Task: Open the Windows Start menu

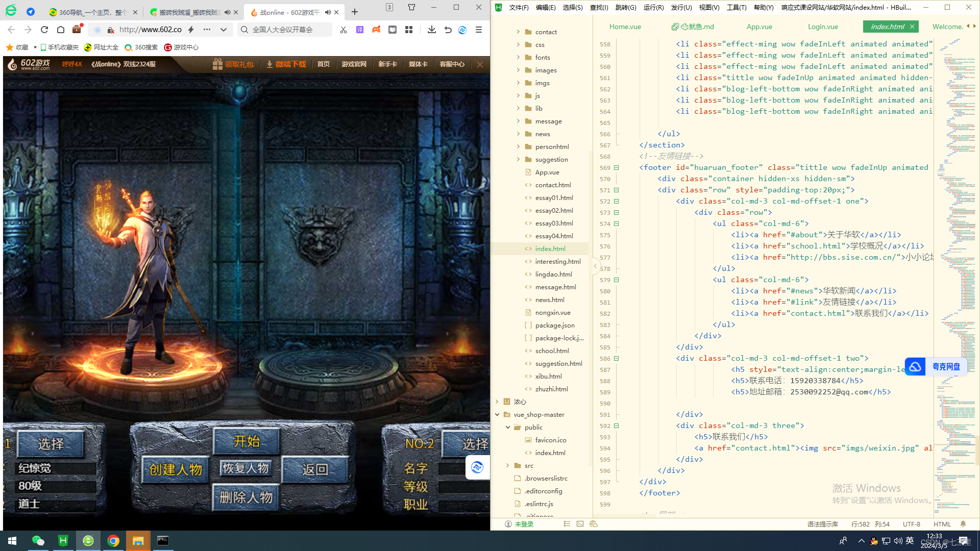Action: [12, 541]
